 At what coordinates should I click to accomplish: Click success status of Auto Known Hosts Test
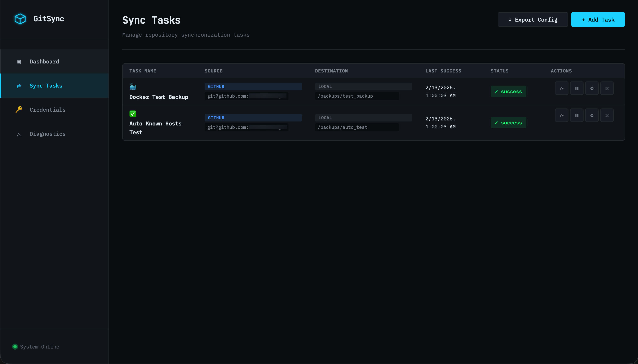(508, 123)
